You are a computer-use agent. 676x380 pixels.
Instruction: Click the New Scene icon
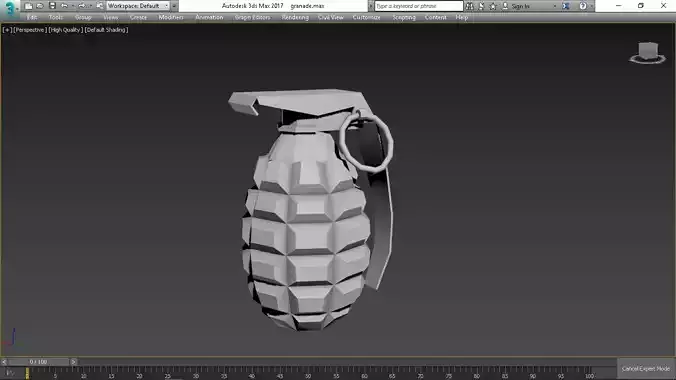(28, 6)
